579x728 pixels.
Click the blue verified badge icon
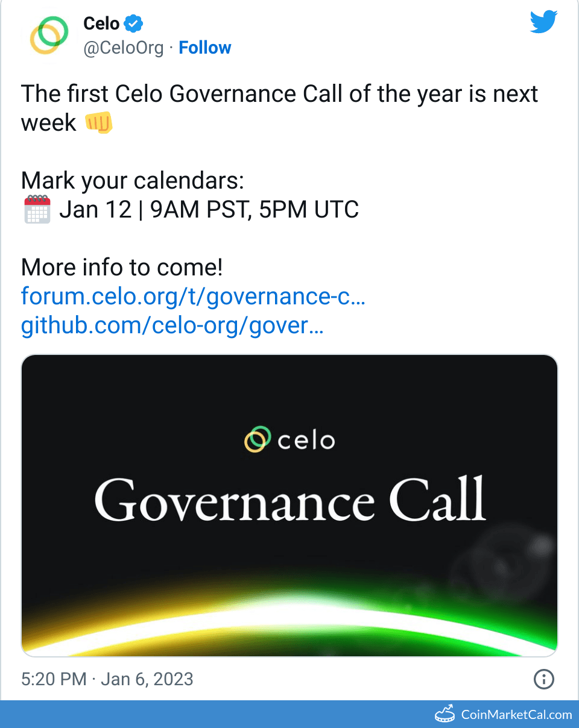[133, 24]
